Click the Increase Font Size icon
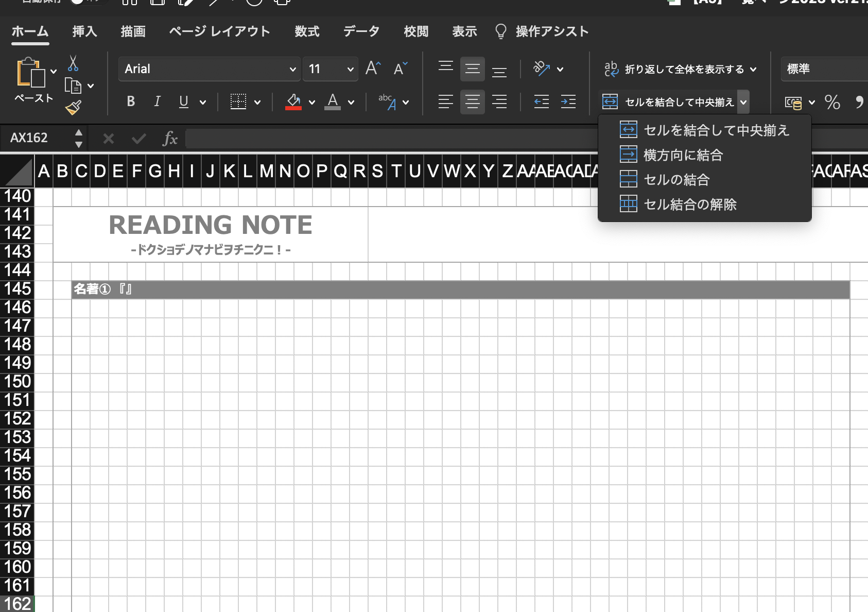 click(373, 69)
